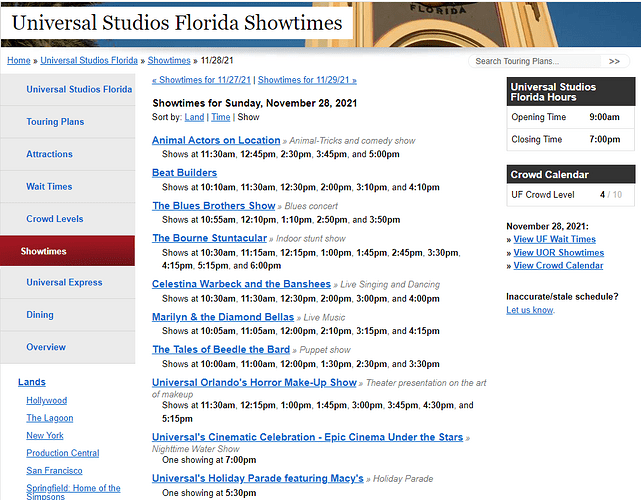The image size is (641, 500).
Task: Open Hollywood land link
Action: click(47, 400)
